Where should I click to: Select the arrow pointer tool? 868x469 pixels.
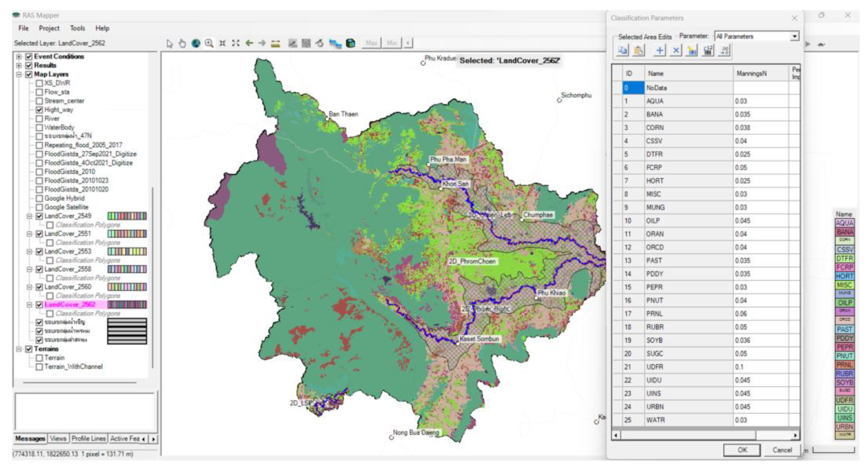pyautogui.click(x=169, y=43)
